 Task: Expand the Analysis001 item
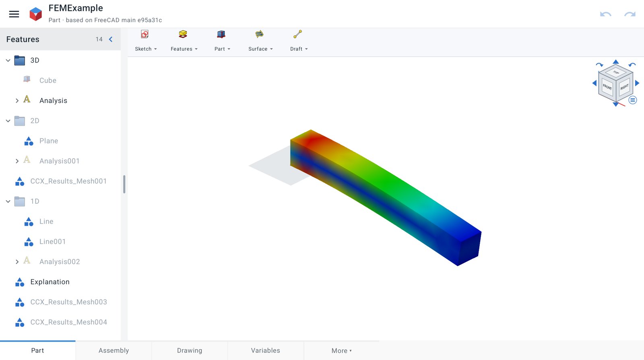pos(17,161)
